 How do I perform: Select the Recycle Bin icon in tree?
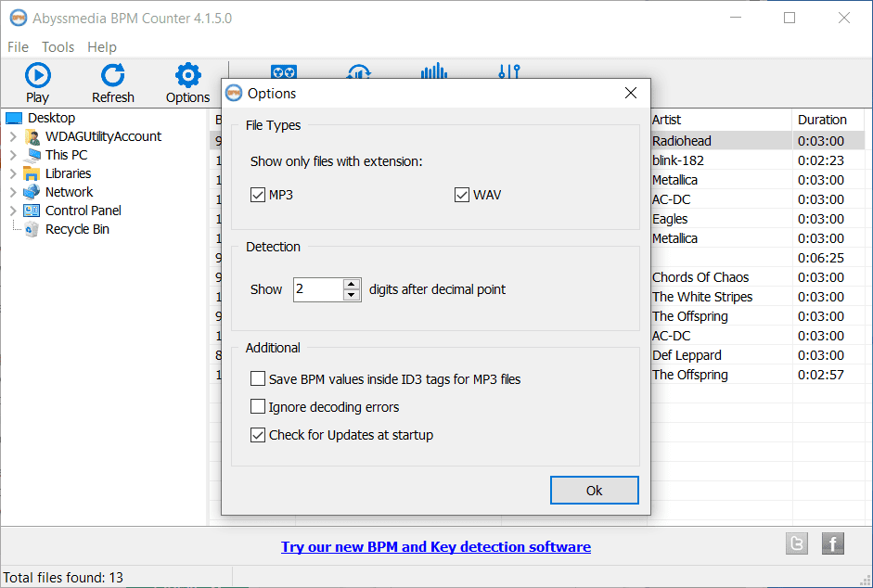(32, 229)
